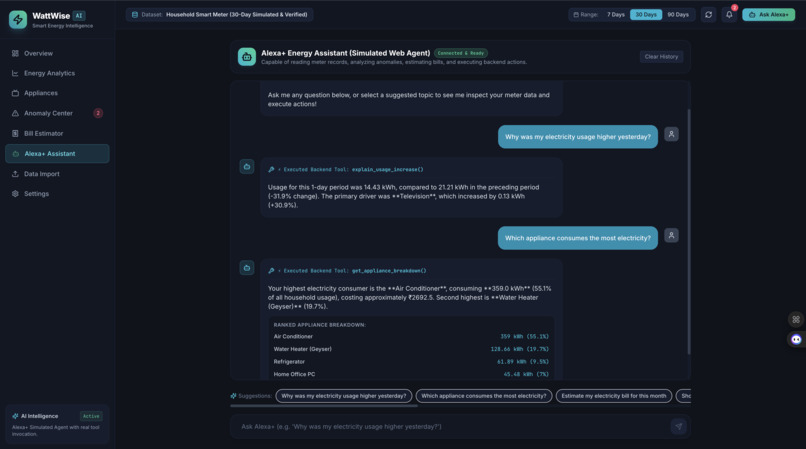
Task: Open Settings from the sidebar
Action: pos(57,194)
